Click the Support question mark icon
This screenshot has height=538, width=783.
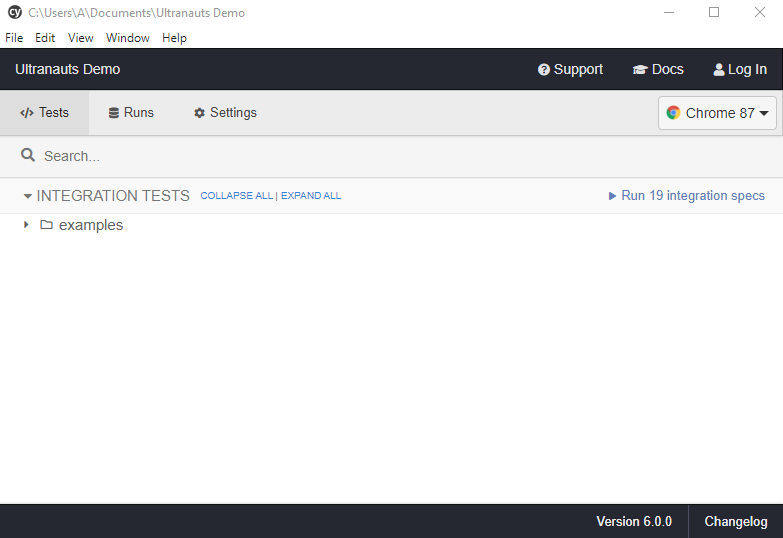click(544, 70)
